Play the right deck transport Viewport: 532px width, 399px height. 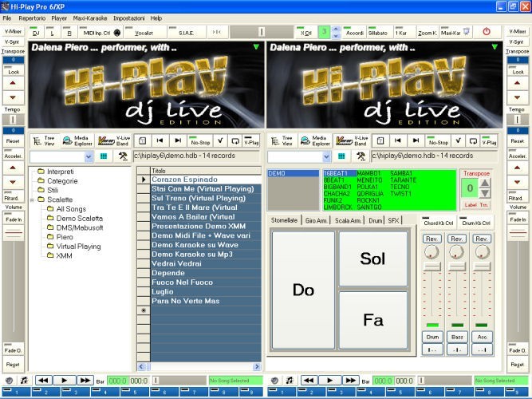pyautogui.click(x=329, y=381)
